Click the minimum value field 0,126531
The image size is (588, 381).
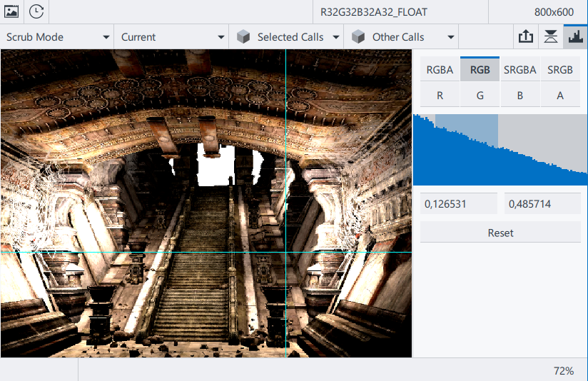pyautogui.click(x=459, y=204)
